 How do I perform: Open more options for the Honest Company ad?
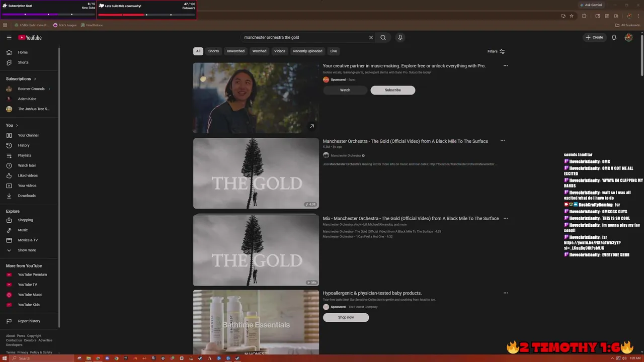pos(506,293)
